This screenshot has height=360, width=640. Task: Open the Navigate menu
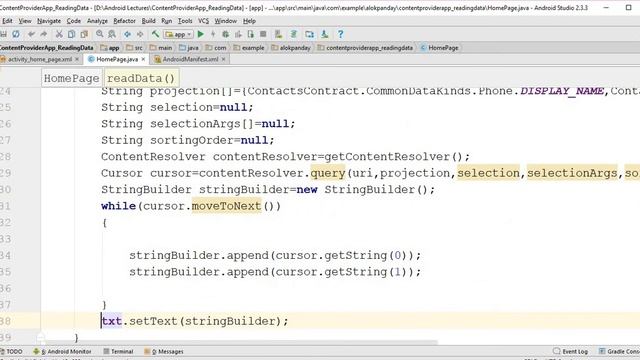click(49, 21)
